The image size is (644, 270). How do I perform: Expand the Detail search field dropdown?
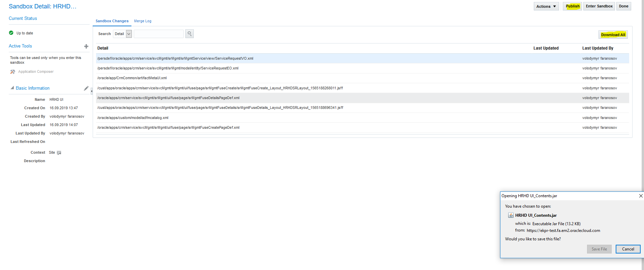pos(129,34)
